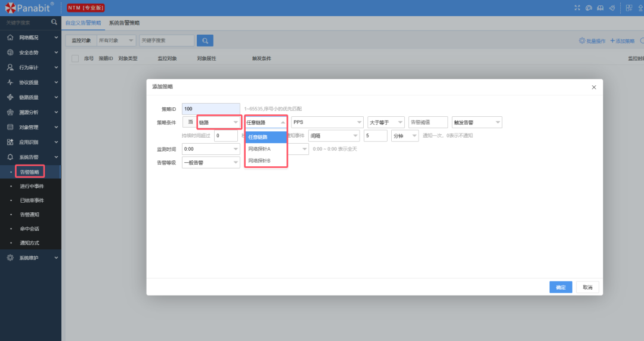Open the 所有对象 filter dropdown

[117, 41]
